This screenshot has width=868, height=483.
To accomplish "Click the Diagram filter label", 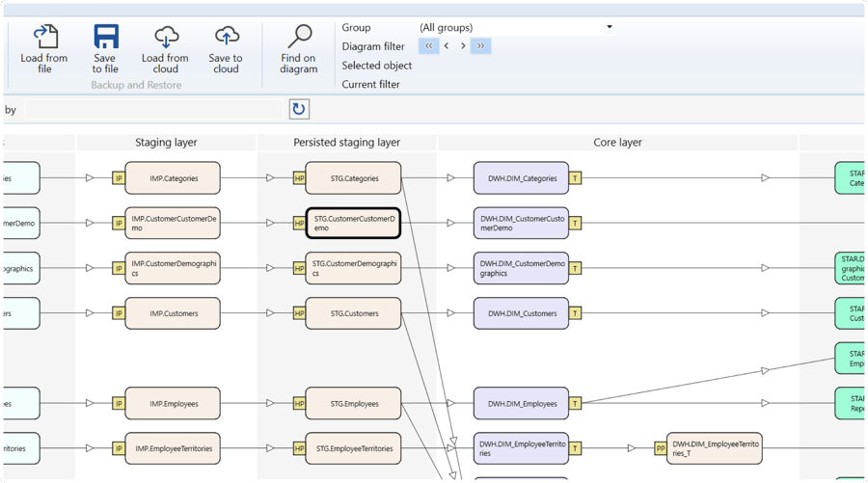I will [x=373, y=46].
